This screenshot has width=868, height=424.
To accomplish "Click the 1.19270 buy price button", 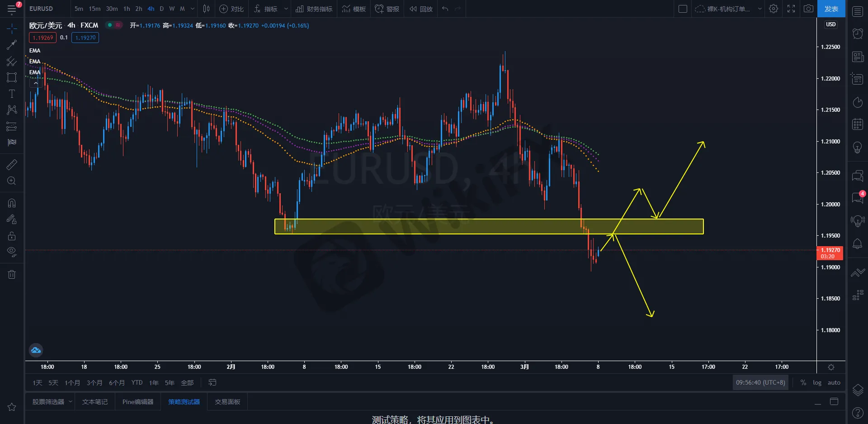I will coord(85,38).
